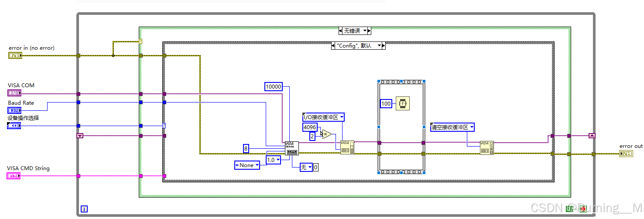
Task: Click the numeric constant 2 by multiply
Action: click(x=312, y=137)
